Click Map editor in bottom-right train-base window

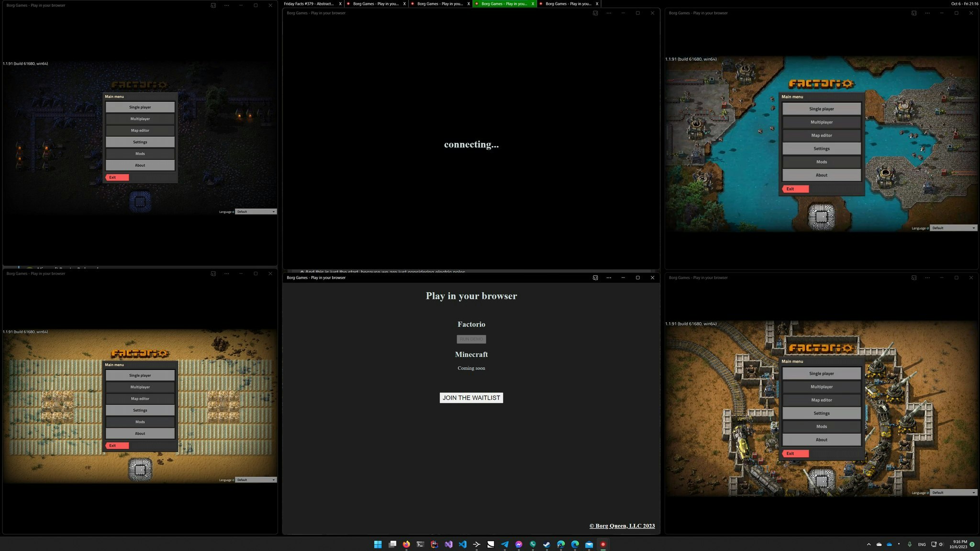[822, 400]
